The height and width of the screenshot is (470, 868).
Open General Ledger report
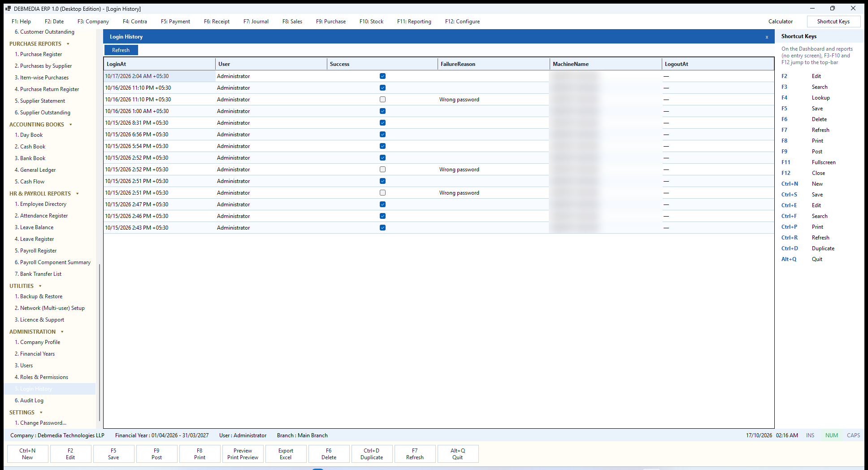click(35, 170)
